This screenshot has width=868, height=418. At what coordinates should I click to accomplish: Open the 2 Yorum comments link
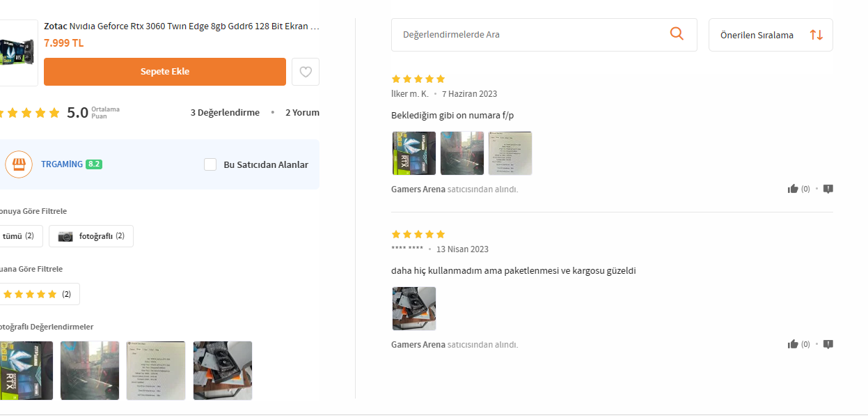(302, 112)
